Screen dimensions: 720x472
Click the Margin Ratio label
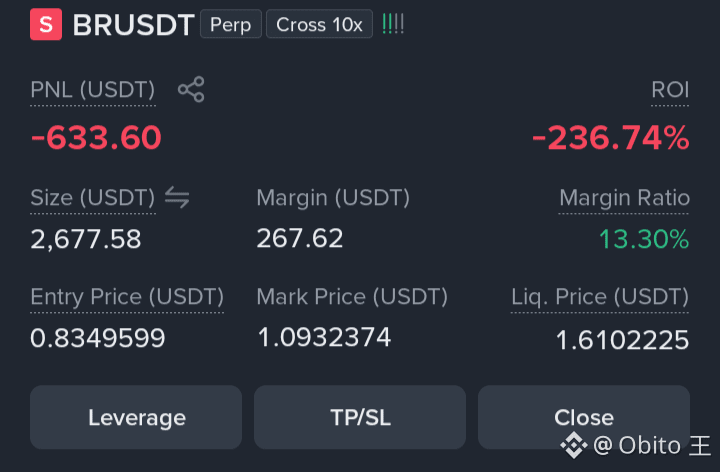624,198
